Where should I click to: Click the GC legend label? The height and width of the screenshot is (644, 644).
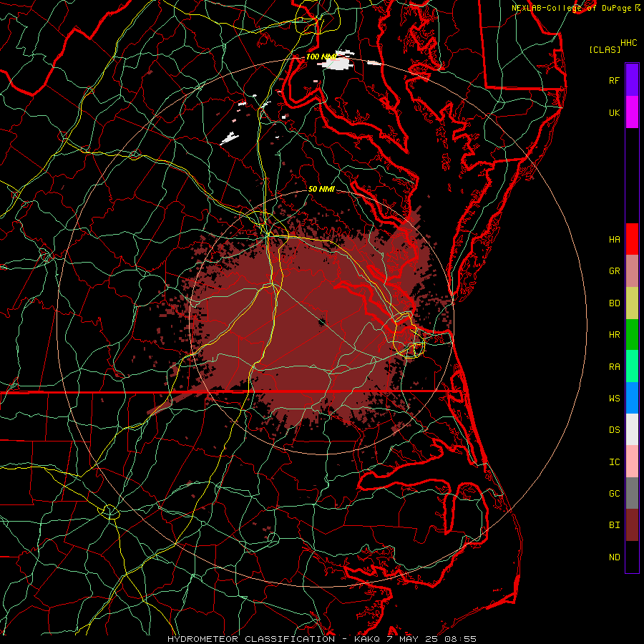click(x=614, y=494)
